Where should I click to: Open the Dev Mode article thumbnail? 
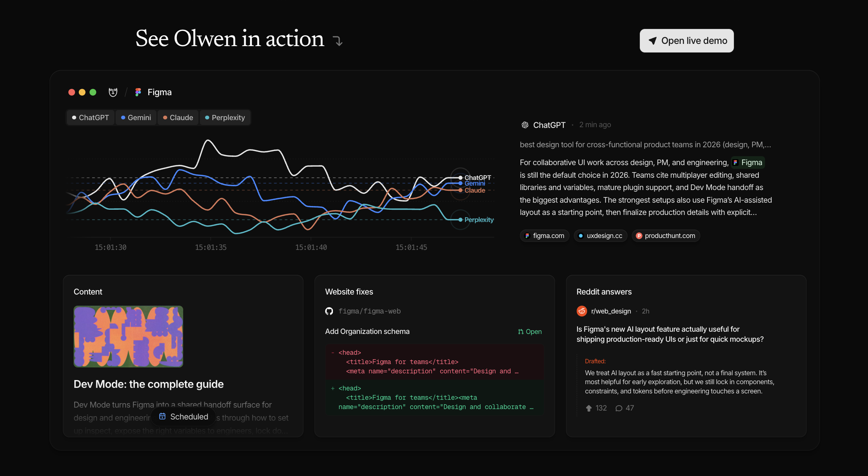coord(128,337)
